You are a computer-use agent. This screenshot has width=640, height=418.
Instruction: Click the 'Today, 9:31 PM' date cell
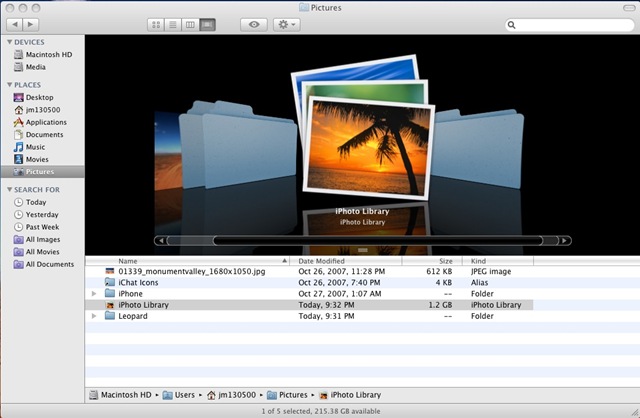click(x=326, y=316)
